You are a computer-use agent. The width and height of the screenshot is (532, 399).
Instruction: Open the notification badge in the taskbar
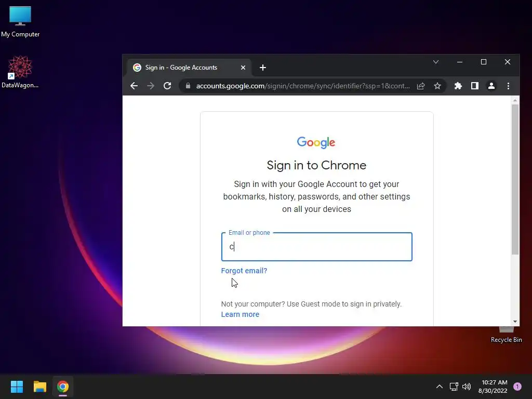click(517, 387)
